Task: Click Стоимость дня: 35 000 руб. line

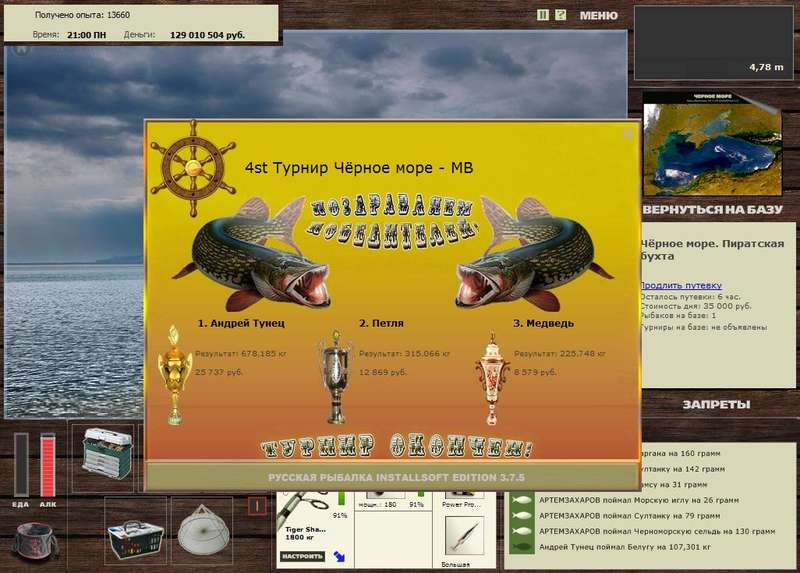Action: [696, 306]
